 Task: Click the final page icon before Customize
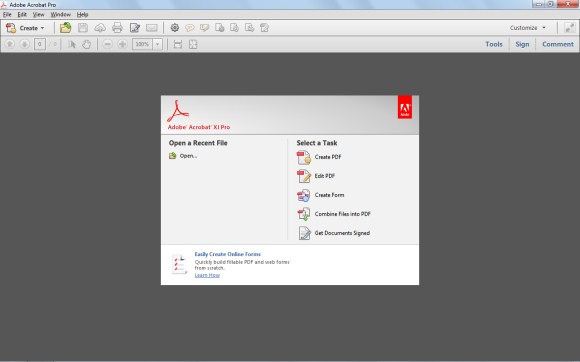coord(264,28)
